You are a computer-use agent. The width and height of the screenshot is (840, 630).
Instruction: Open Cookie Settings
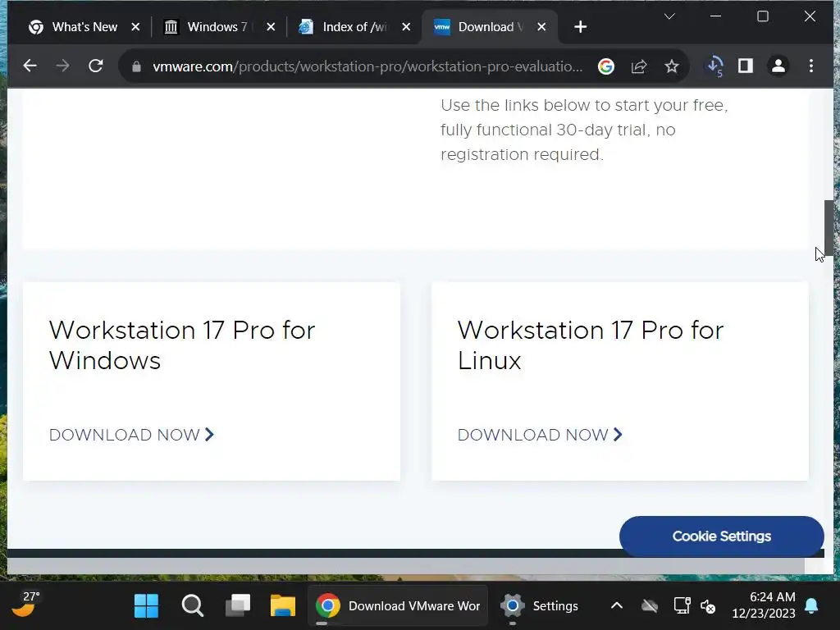[722, 536]
